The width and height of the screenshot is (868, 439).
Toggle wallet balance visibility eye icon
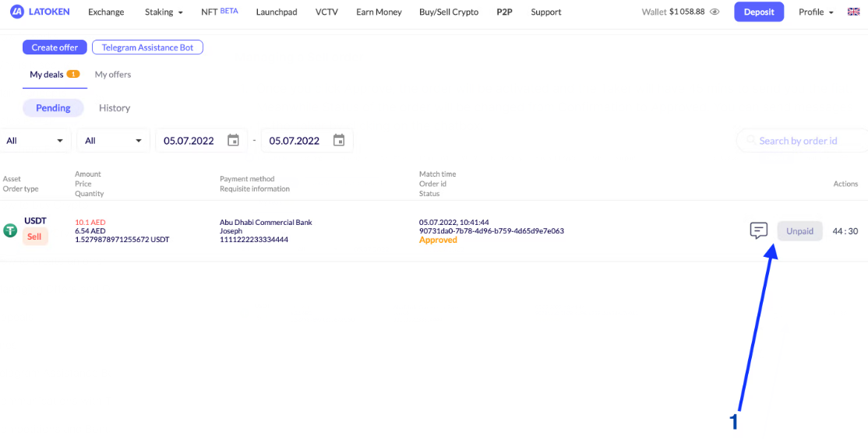714,12
